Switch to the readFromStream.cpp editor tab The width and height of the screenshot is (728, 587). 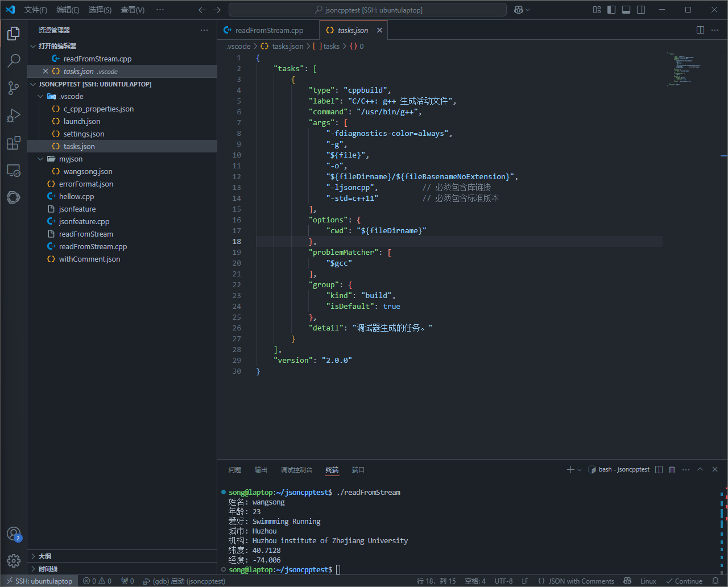(x=268, y=31)
